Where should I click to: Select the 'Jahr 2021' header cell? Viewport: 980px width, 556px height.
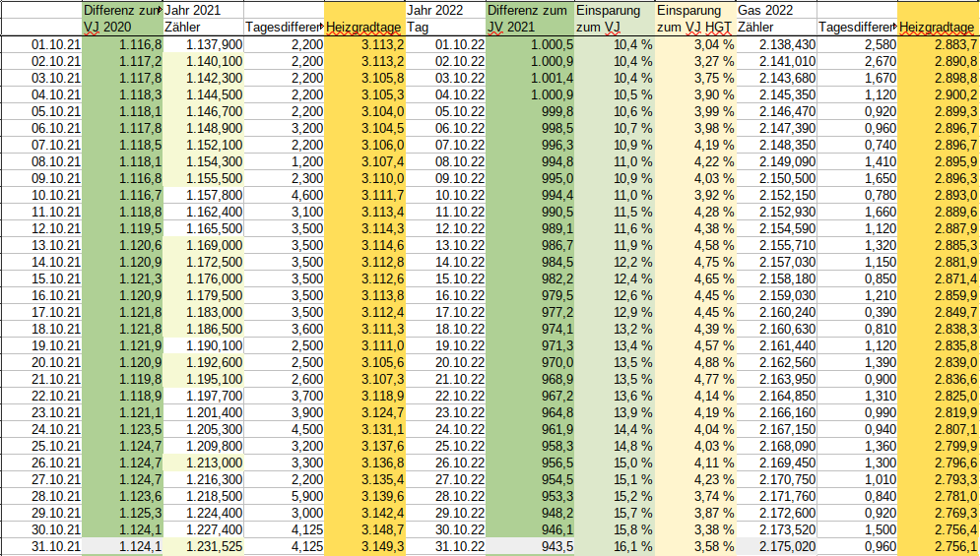(x=203, y=10)
